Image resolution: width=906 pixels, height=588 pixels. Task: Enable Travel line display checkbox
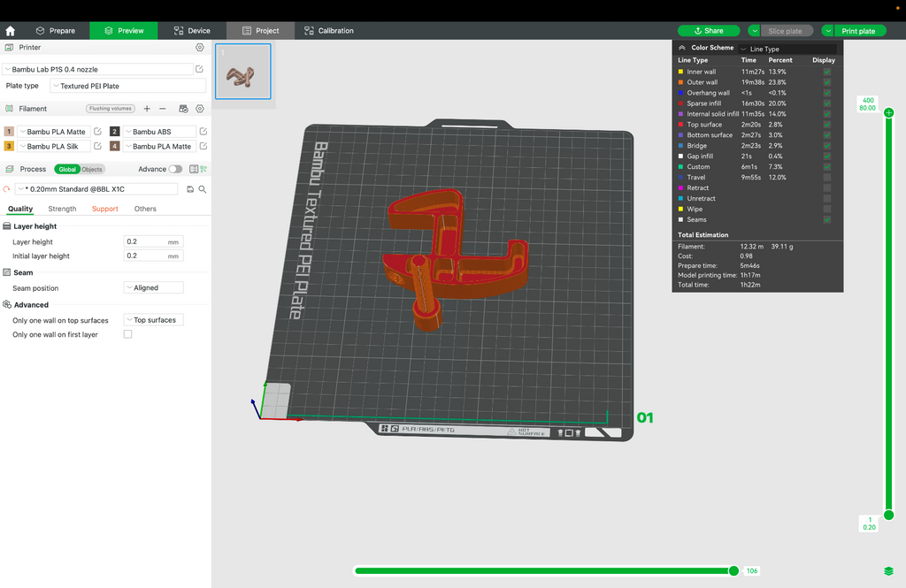click(827, 178)
